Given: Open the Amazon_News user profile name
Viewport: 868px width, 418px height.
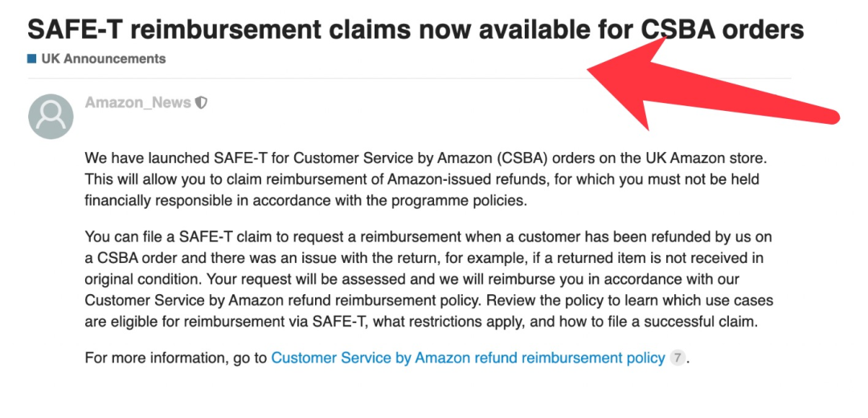Looking at the screenshot, I should [138, 103].
